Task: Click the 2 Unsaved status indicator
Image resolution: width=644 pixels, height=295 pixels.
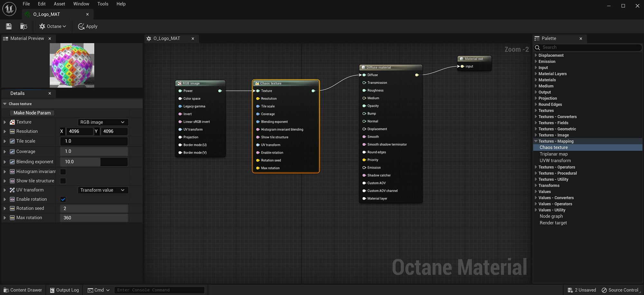Action: point(582,290)
